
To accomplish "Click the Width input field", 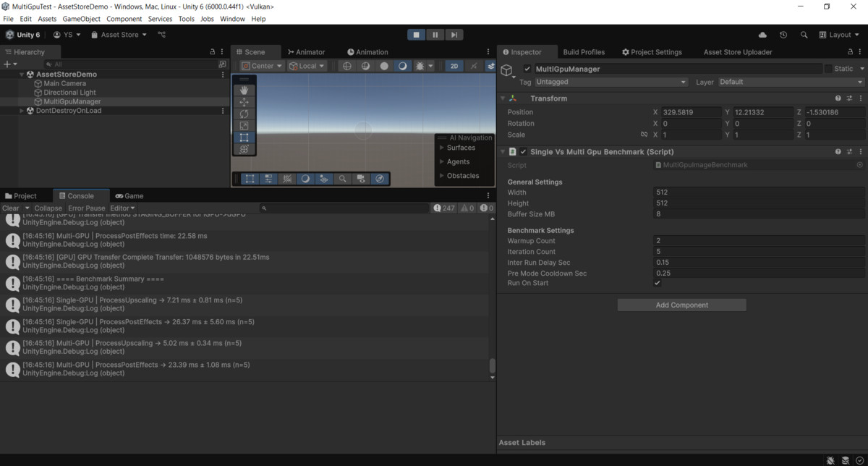I will pyautogui.click(x=758, y=192).
